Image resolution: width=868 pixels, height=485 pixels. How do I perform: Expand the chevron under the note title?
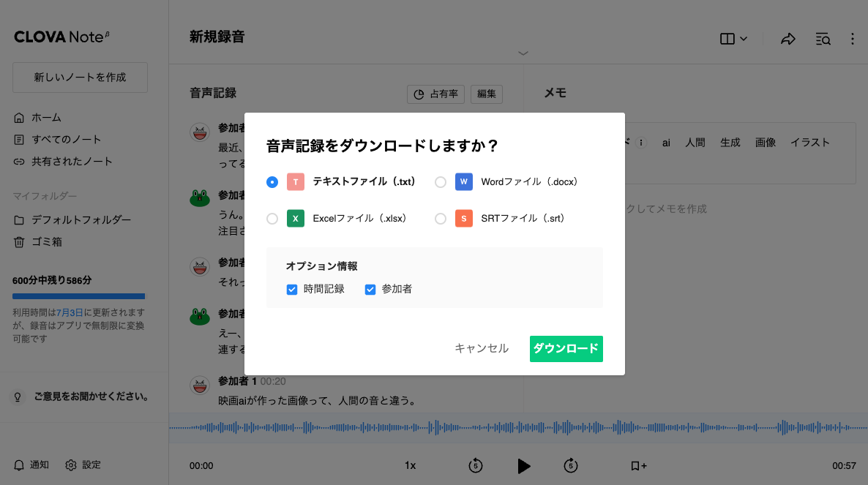click(523, 53)
